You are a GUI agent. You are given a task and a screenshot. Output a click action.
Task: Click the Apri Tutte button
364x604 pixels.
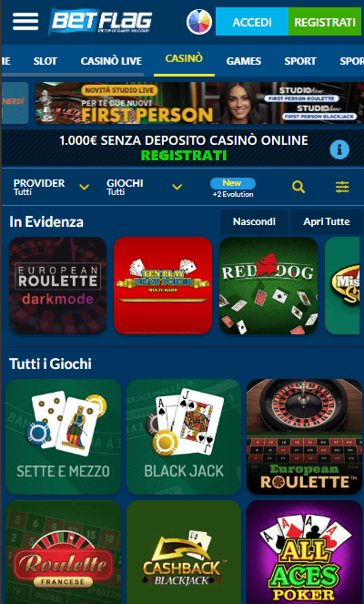tap(327, 222)
